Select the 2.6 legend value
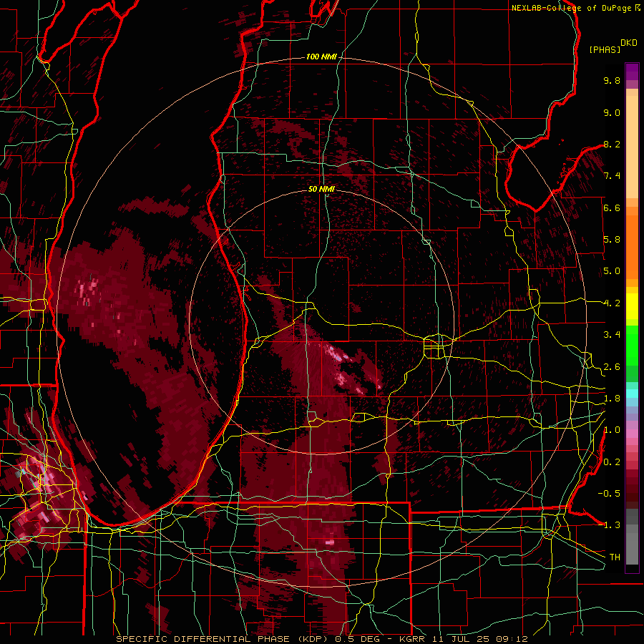644x644 pixels. (x=612, y=367)
